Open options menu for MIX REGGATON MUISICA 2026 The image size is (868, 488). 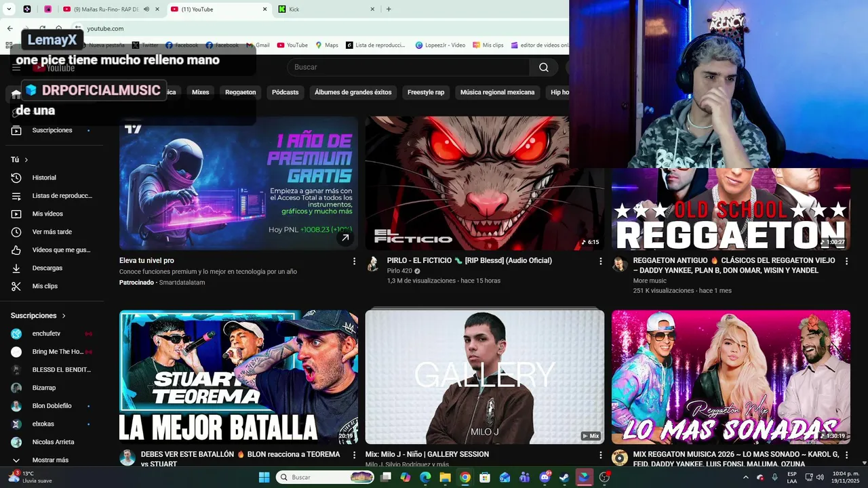(846, 455)
